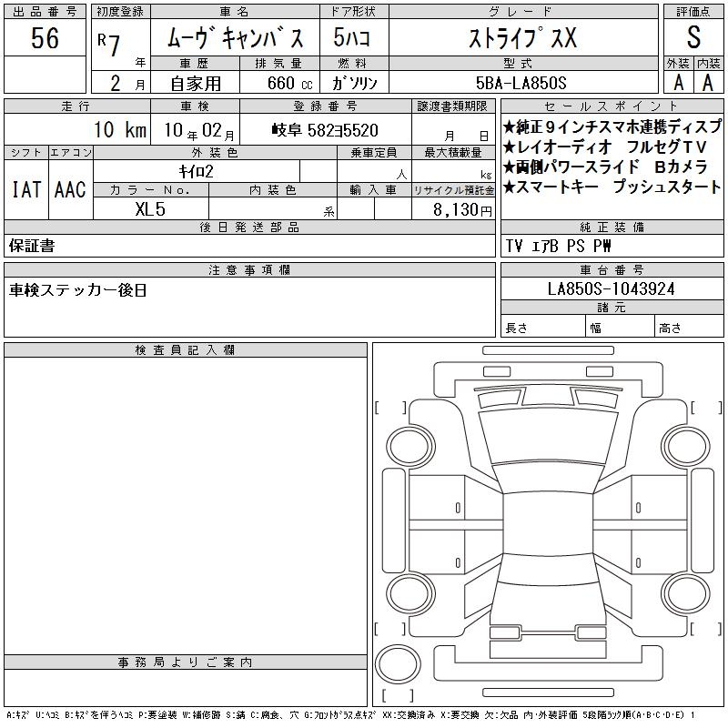Viewport: 728px width, 728px height.
Task: Click the air conditioner value AAC
Action: [70, 189]
